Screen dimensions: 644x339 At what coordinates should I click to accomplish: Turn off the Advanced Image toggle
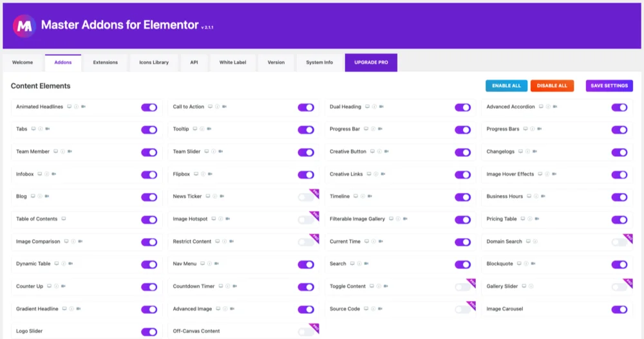point(306,309)
